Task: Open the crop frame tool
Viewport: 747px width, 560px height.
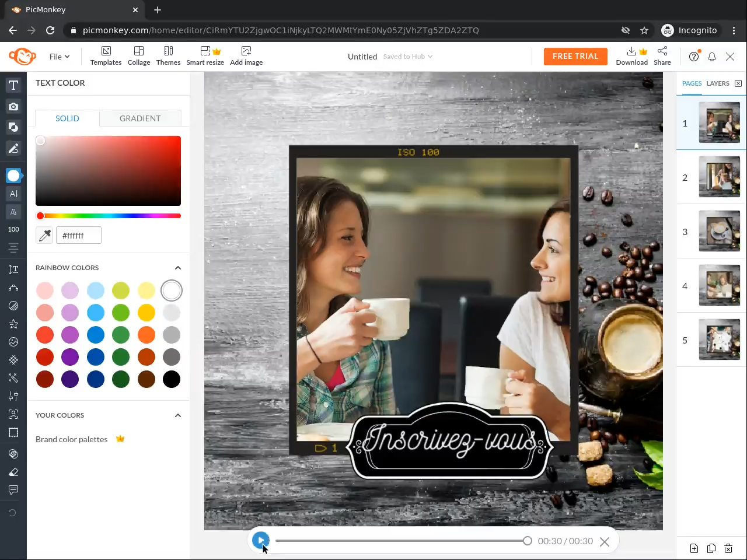Action: [x=13, y=432]
